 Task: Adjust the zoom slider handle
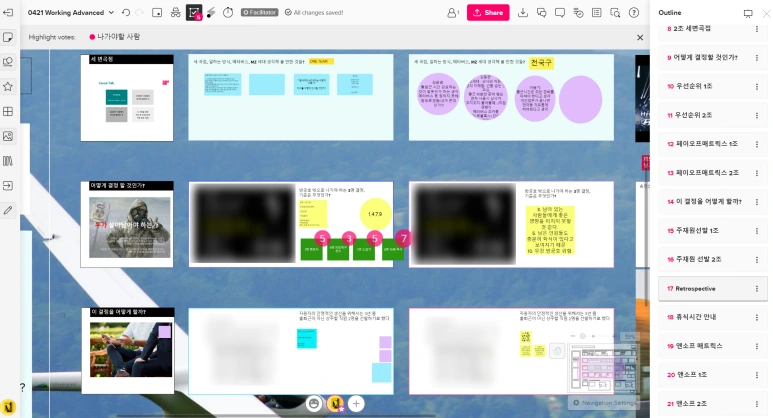coord(583,336)
